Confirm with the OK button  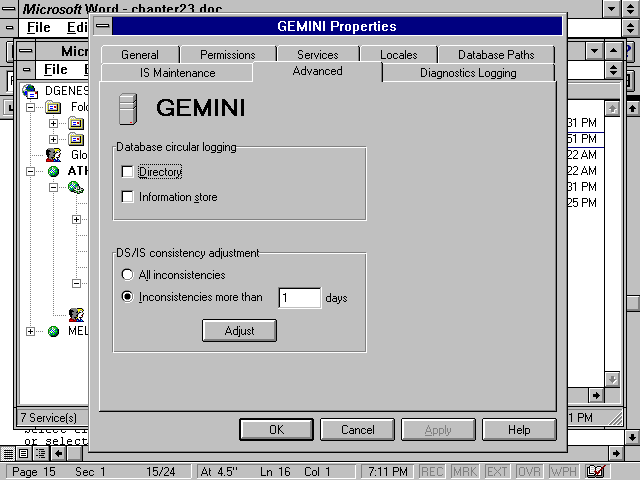click(x=276, y=429)
